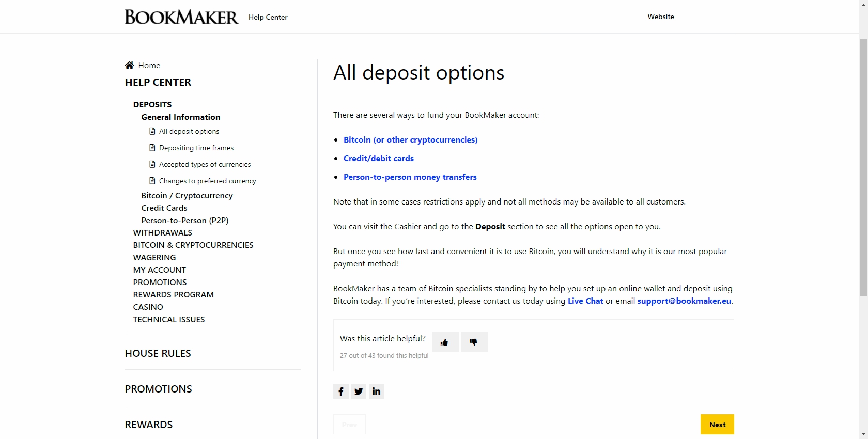Click the thumbs down not helpful button
868x439 pixels.
pyautogui.click(x=474, y=342)
